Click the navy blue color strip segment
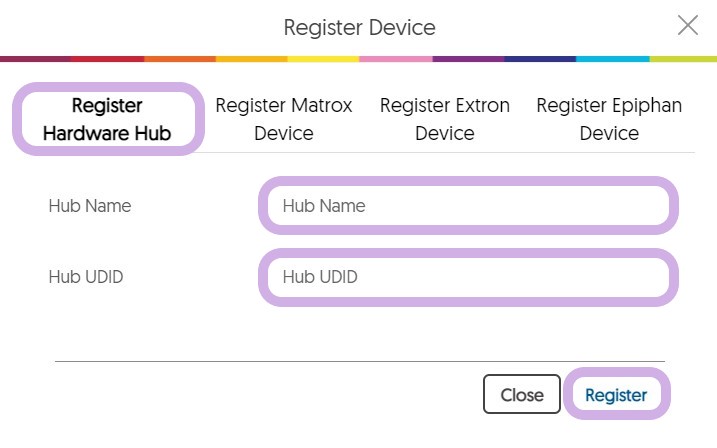717x448 pixels. pos(539,59)
